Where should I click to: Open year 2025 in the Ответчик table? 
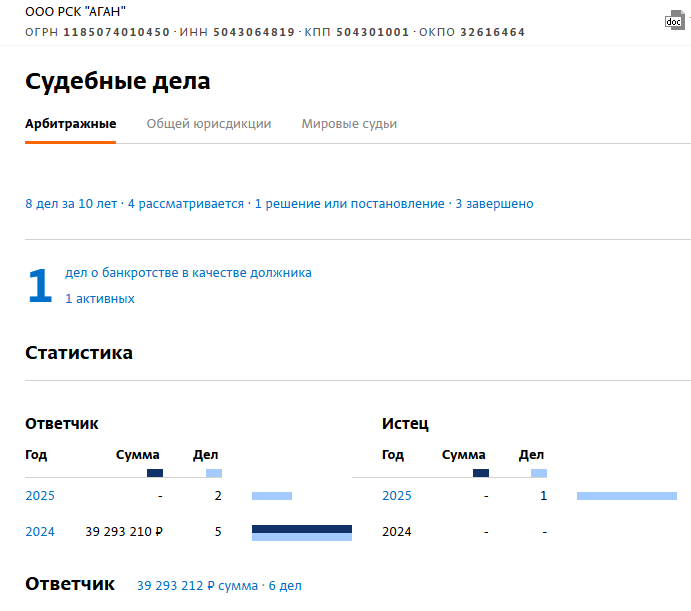40,496
